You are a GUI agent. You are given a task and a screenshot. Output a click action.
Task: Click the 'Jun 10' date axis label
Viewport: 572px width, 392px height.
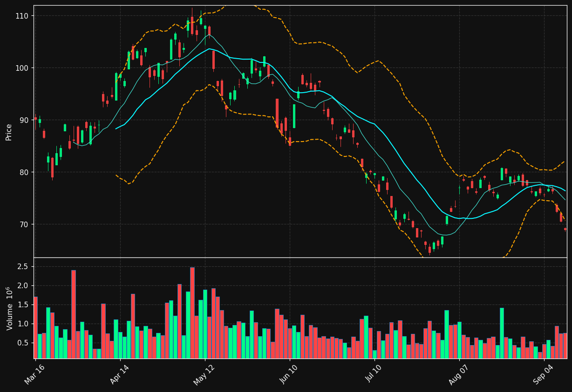point(289,374)
